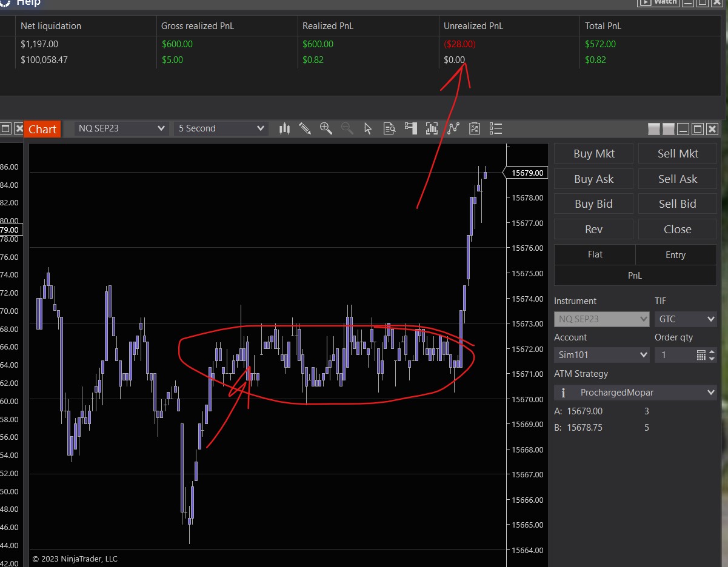This screenshot has width=728, height=567.
Task: Expand the Sim101 account dropdown
Action: pos(601,355)
